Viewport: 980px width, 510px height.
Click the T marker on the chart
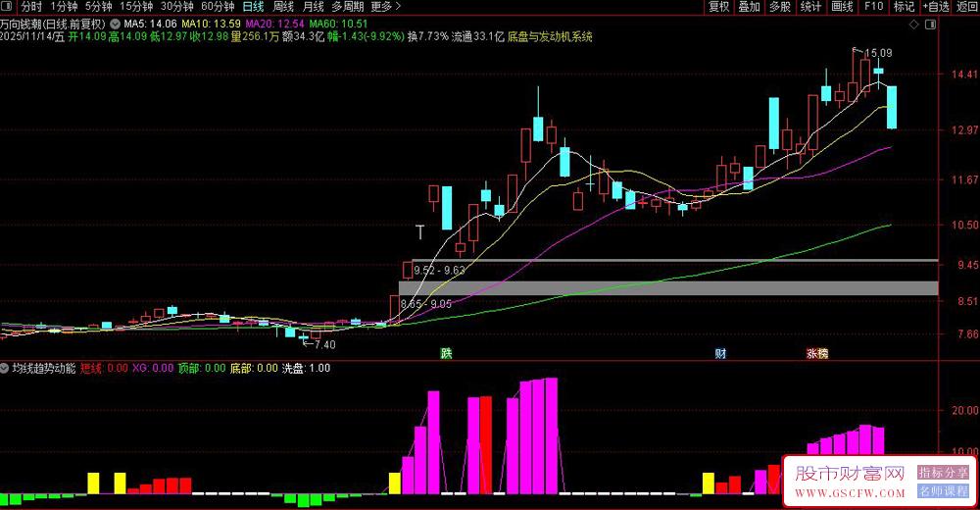[x=420, y=232]
